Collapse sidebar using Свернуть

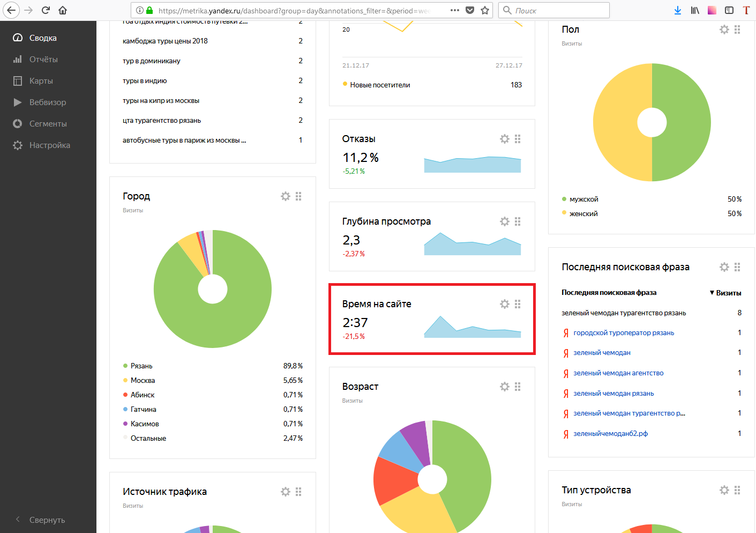pyautogui.click(x=47, y=520)
